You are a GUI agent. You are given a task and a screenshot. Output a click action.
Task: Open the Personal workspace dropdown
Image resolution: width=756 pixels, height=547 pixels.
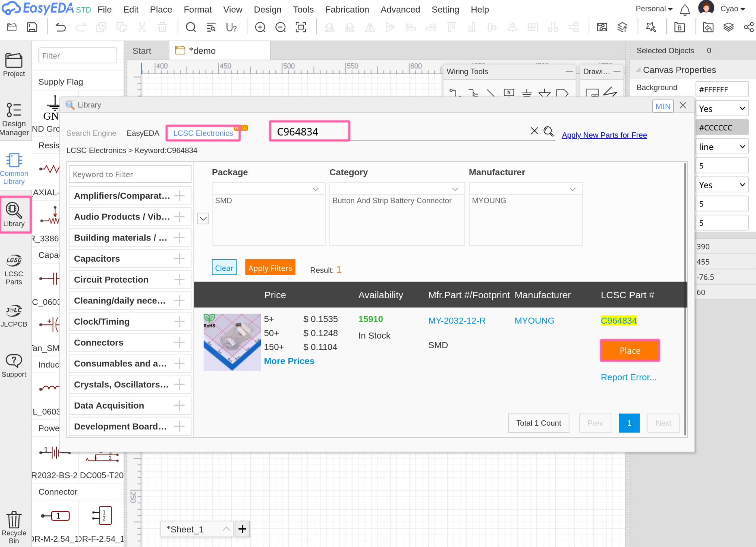pyautogui.click(x=654, y=9)
